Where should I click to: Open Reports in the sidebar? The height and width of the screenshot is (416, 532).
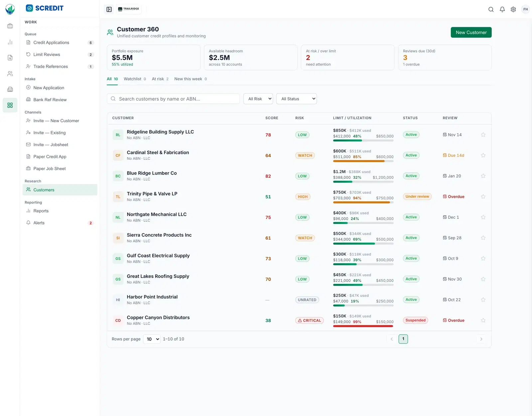tap(60, 211)
